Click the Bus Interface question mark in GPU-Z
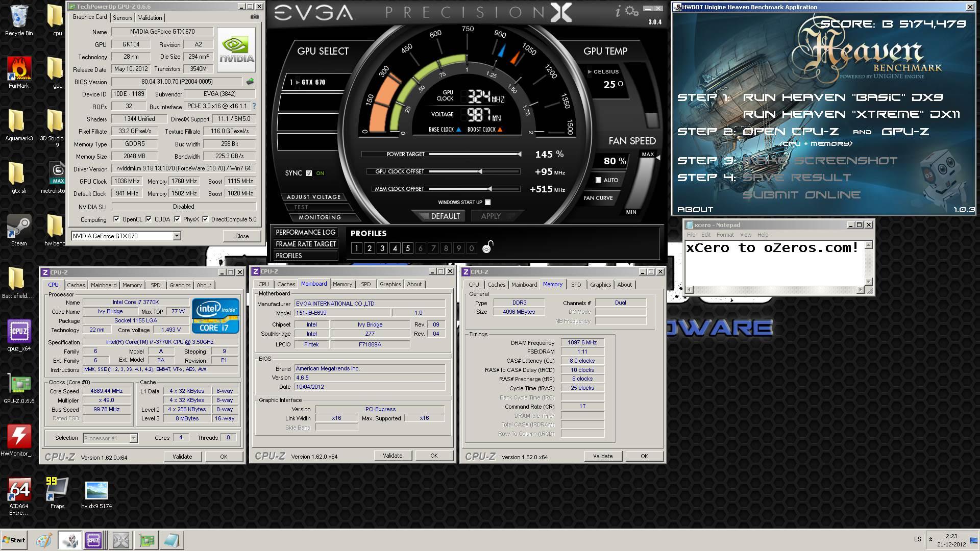The width and height of the screenshot is (980, 551). coord(254,106)
